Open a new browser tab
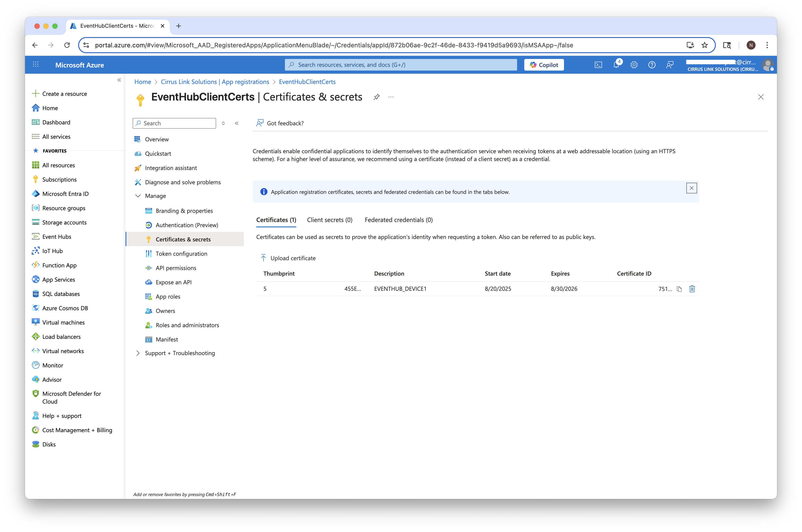802x532 pixels. click(178, 26)
